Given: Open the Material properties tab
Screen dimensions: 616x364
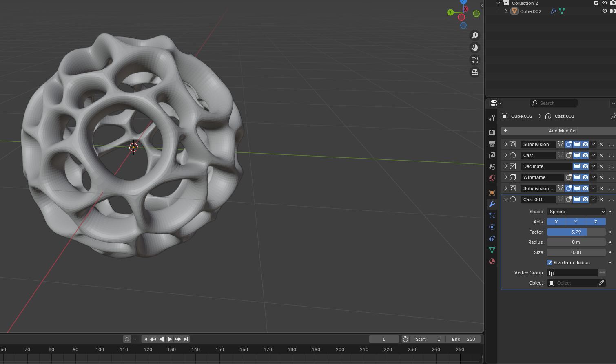Looking at the screenshot, I should [x=492, y=261].
